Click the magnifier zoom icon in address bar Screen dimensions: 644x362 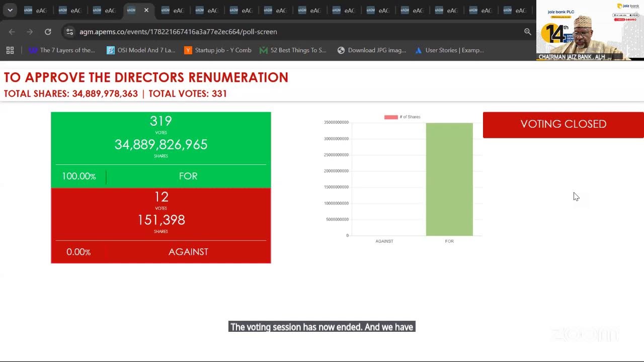click(527, 32)
